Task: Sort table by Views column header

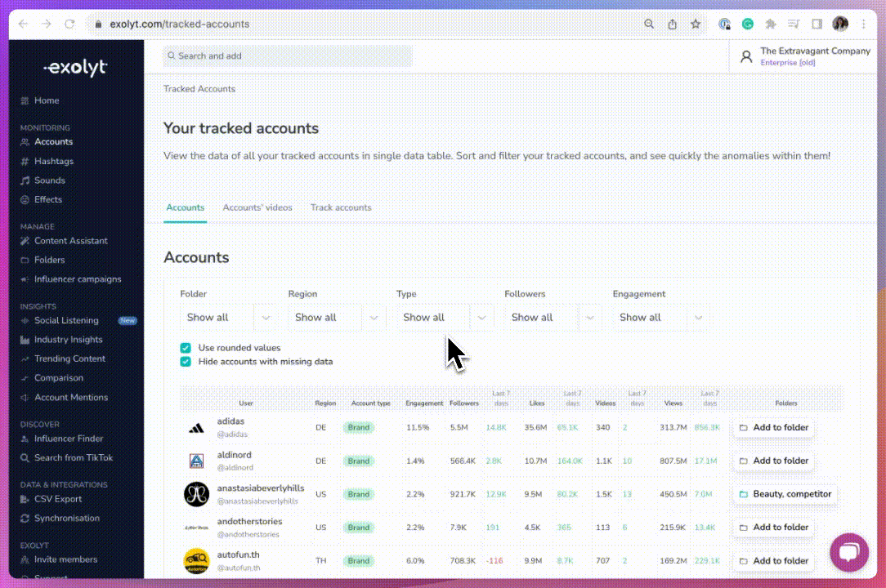Action: [x=673, y=403]
